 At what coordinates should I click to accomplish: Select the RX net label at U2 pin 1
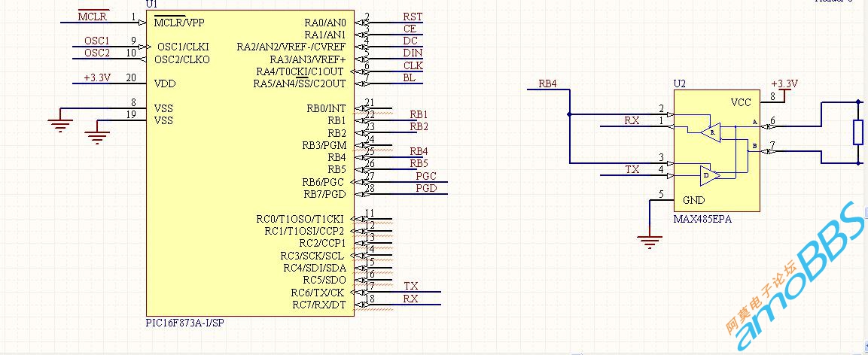click(632, 120)
